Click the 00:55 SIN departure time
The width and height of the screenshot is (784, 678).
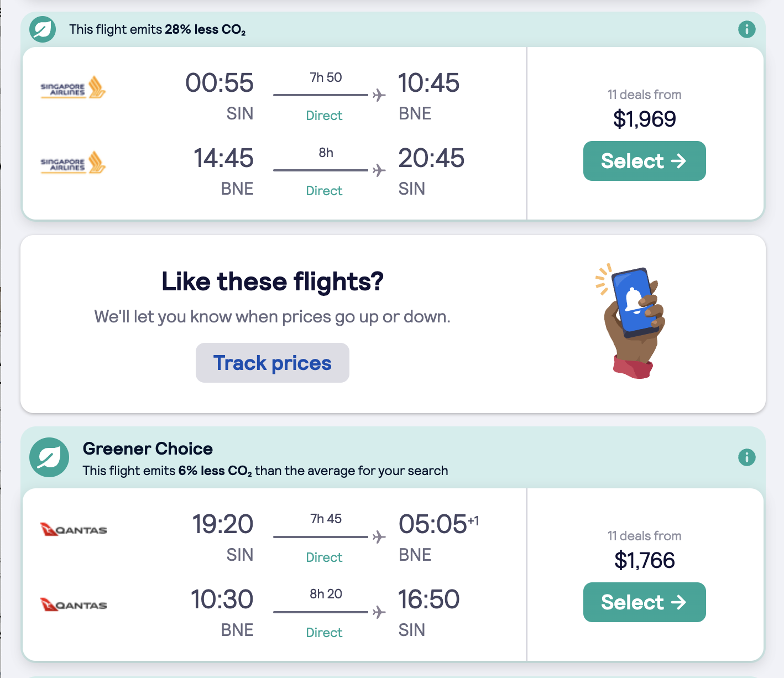(219, 83)
